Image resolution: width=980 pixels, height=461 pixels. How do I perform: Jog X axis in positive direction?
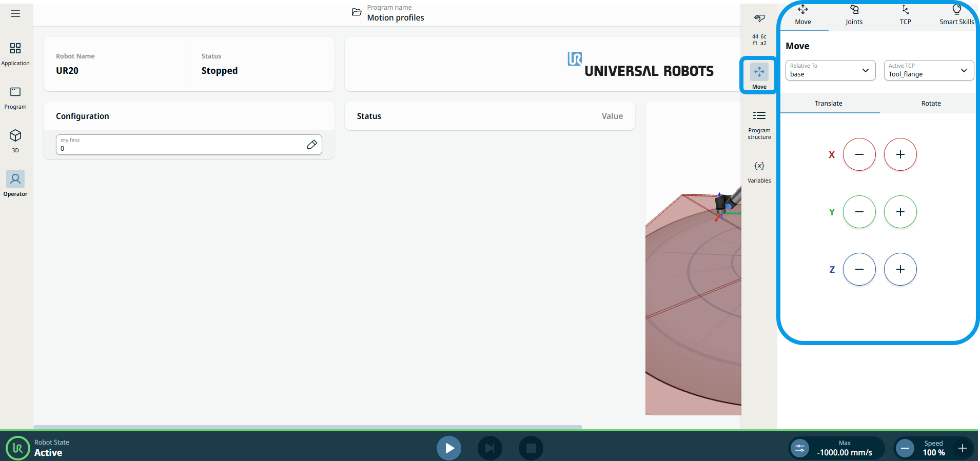point(900,154)
